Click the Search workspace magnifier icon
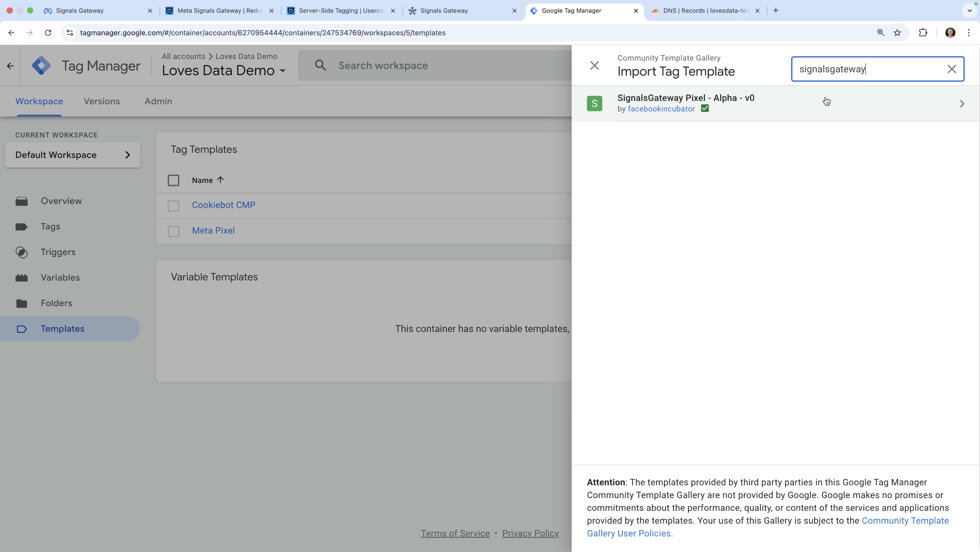980x552 pixels. (x=320, y=66)
